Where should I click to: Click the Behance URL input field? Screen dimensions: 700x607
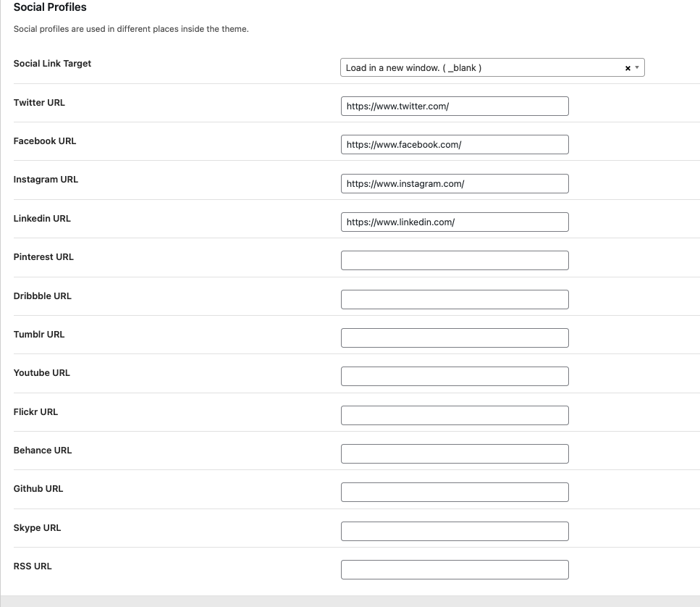[455, 454]
